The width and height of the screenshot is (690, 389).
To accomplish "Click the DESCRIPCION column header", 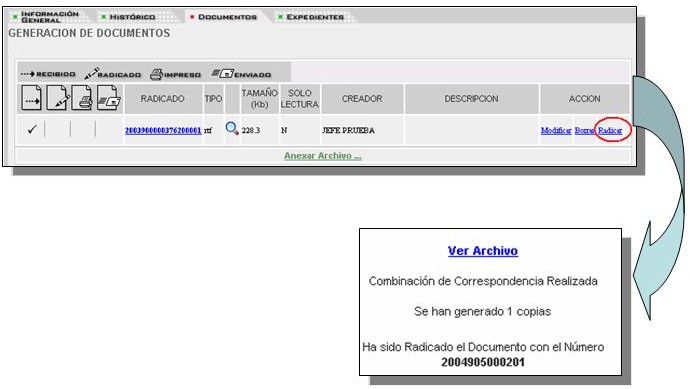I will click(x=471, y=99).
